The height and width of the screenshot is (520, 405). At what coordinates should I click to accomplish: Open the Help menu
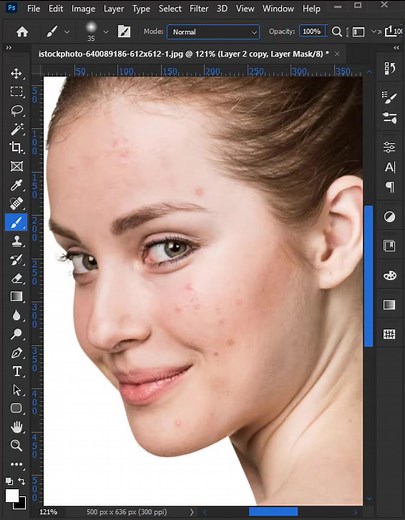(x=311, y=8)
